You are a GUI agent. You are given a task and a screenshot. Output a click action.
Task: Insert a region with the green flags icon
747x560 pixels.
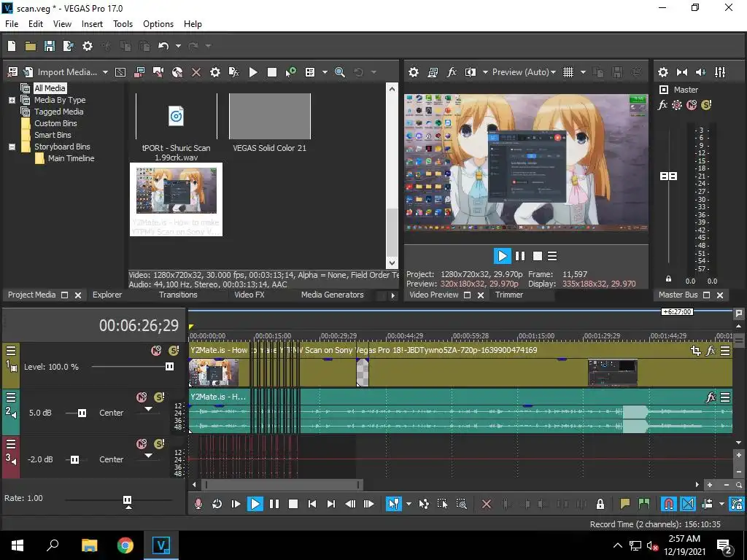point(643,503)
